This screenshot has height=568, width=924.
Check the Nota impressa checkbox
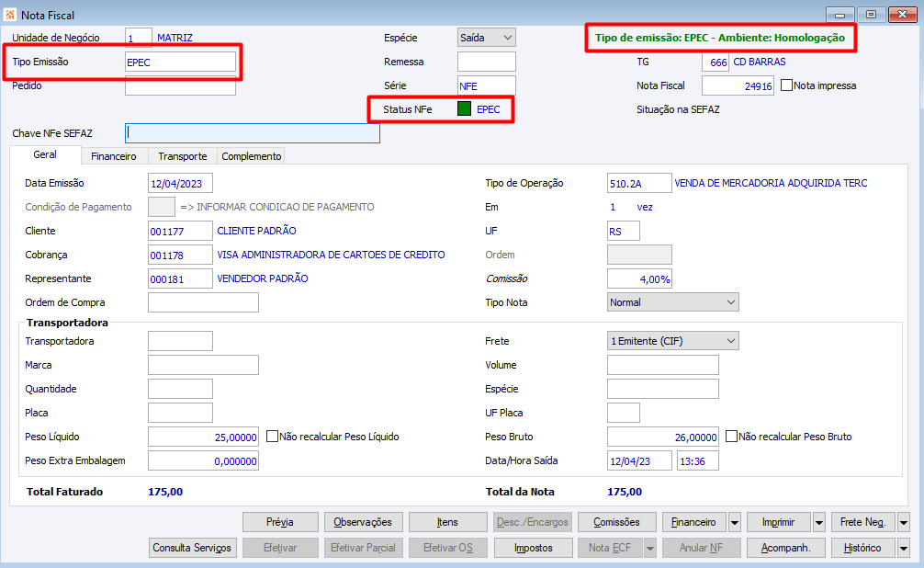pos(787,85)
